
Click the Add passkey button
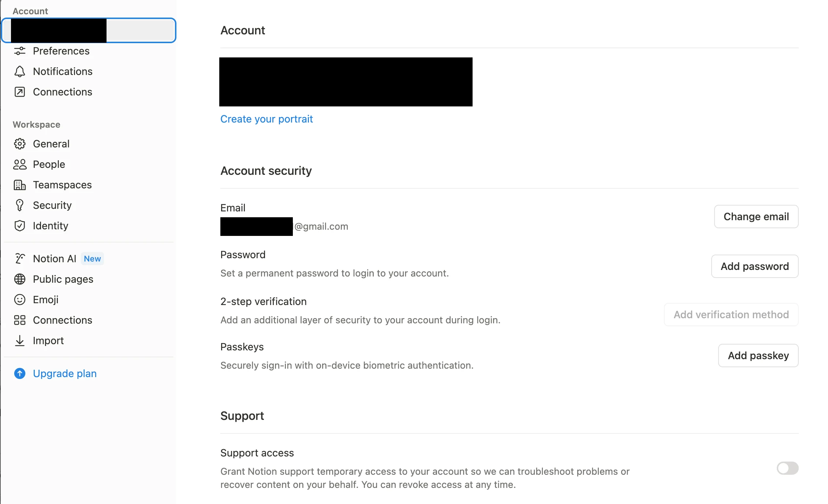pos(758,356)
